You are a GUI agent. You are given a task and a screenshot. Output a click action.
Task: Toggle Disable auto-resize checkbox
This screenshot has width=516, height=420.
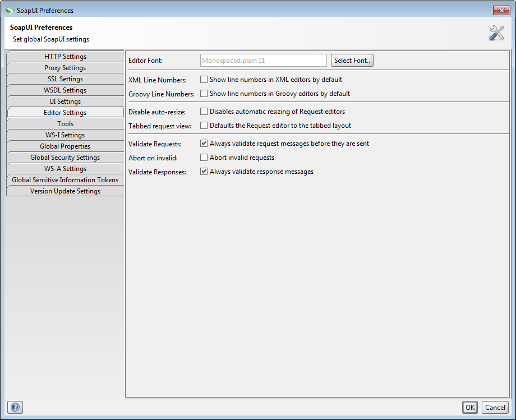[x=204, y=112]
